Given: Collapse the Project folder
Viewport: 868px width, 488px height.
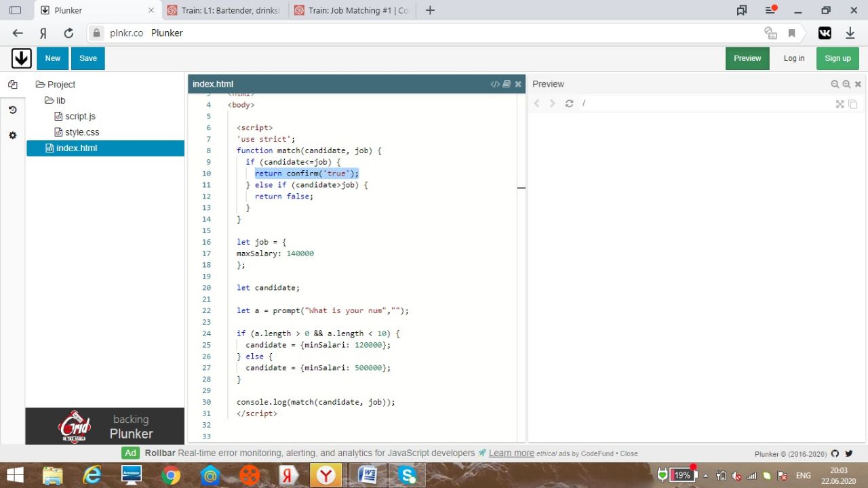Looking at the screenshot, I should pyautogui.click(x=56, y=85).
